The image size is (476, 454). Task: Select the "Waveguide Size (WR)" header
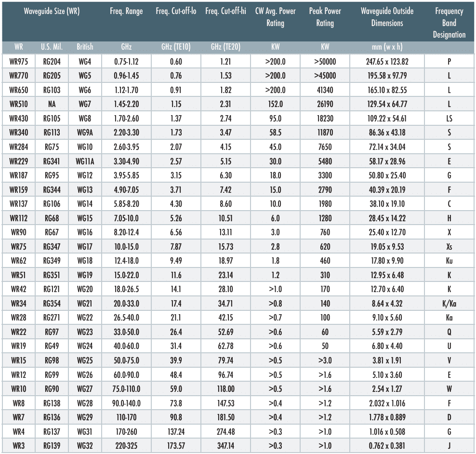pyautogui.click(x=52, y=12)
